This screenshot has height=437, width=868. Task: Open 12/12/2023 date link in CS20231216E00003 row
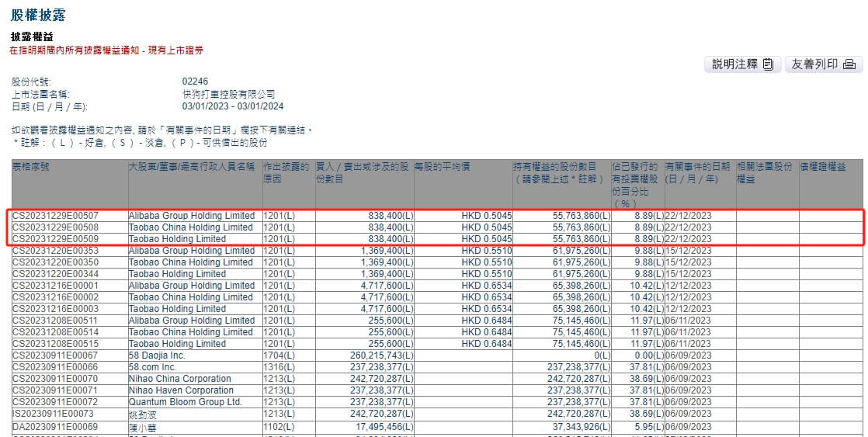(688, 309)
